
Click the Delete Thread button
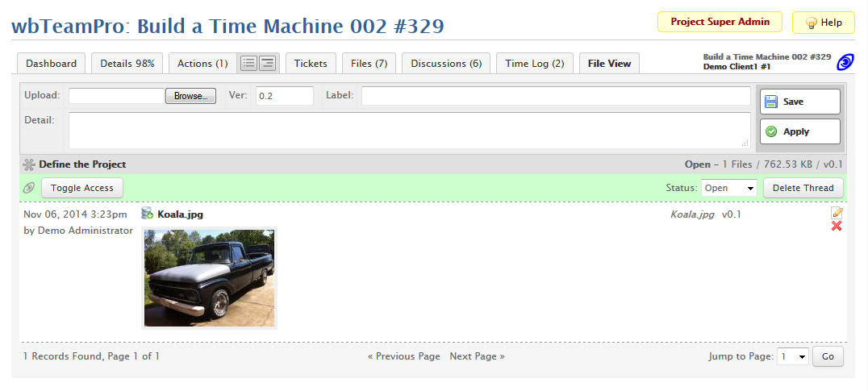(x=803, y=188)
